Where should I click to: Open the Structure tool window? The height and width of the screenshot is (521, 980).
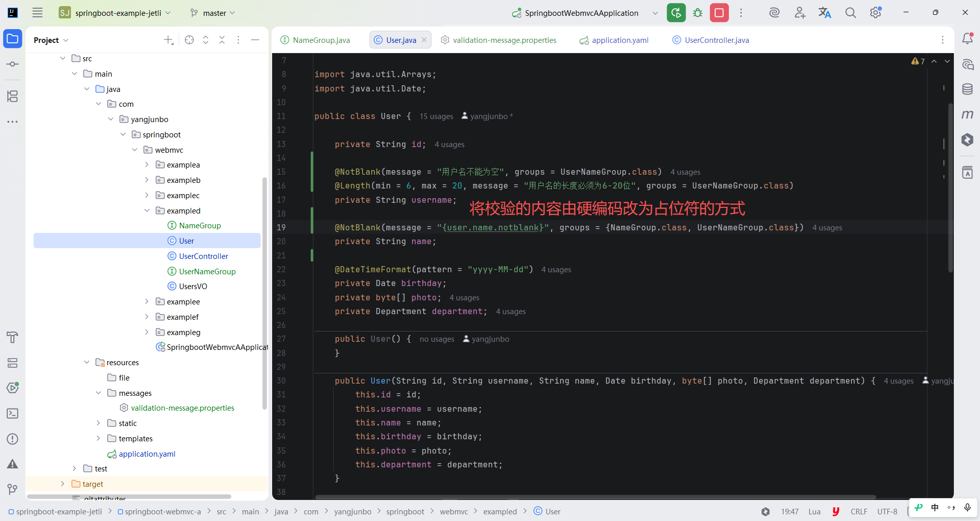pos(13,96)
